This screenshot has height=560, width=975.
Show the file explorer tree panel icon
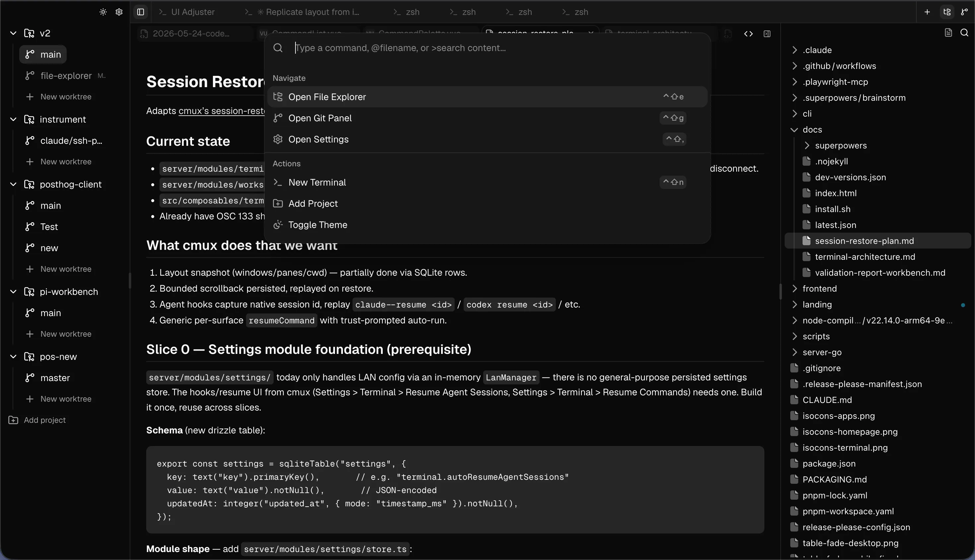947,12
